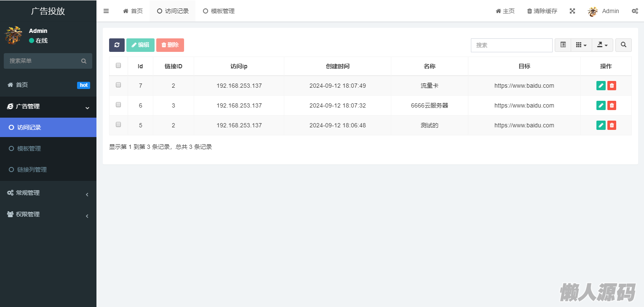Screen dimensions: 644x307
Task: Expand the 常规管理 menu group
Action: 48,193
